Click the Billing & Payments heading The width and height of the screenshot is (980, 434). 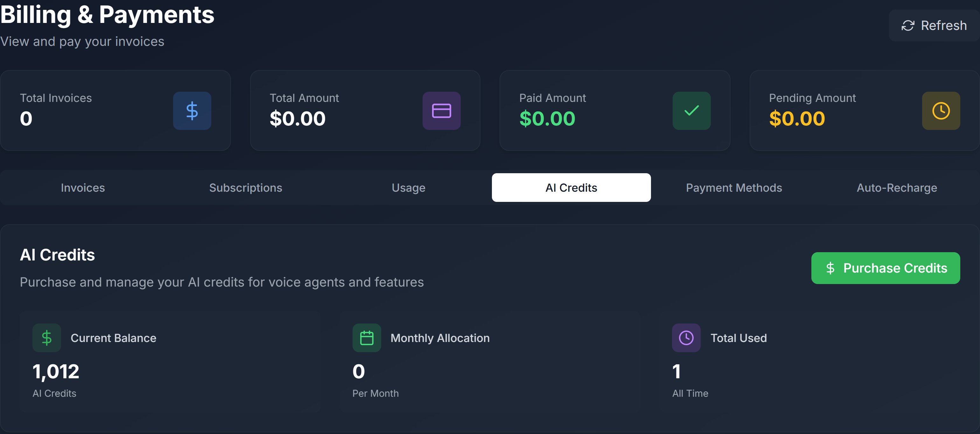coord(107,15)
